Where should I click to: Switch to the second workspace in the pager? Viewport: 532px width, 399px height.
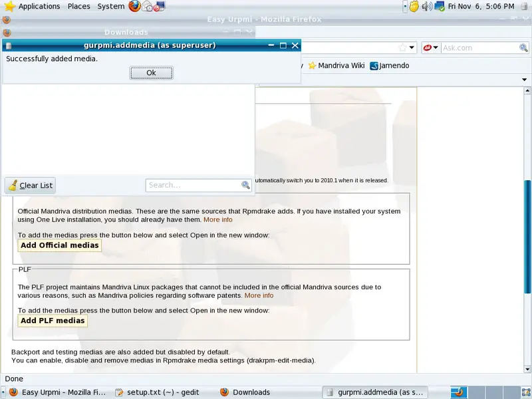pyautogui.click(x=477, y=392)
